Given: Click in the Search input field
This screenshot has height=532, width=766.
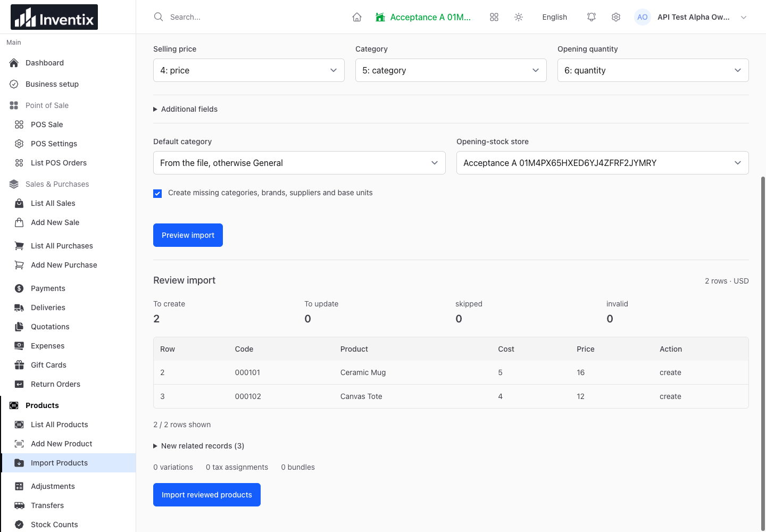Looking at the screenshot, I should point(250,17).
